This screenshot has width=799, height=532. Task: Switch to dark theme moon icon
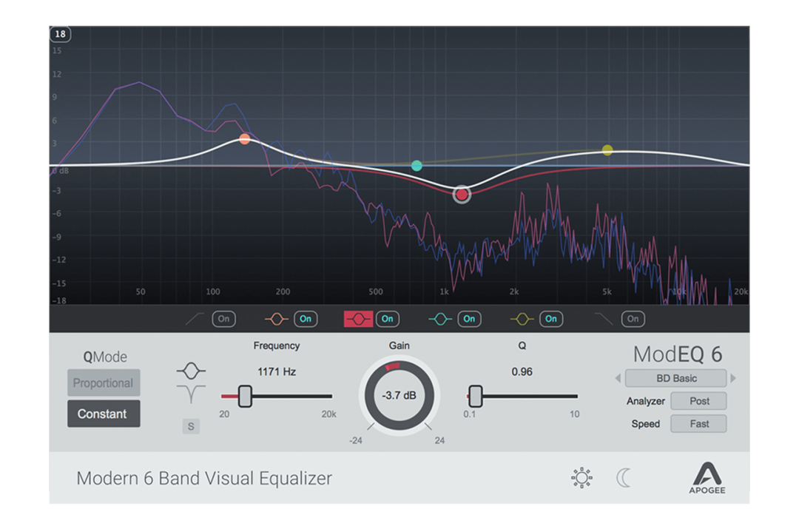click(624, 478)
